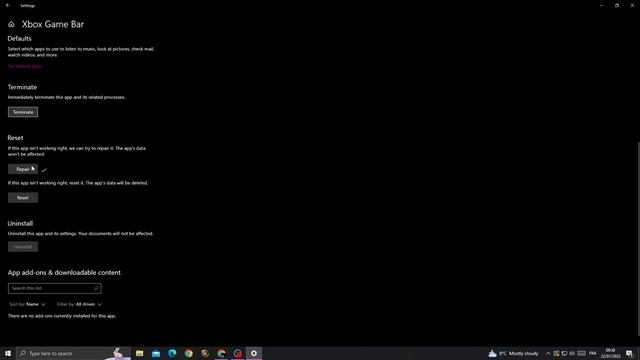Open the touch keyboard tray icon
640x360 pixels.
pyautogui.click(x=582, y=353)
